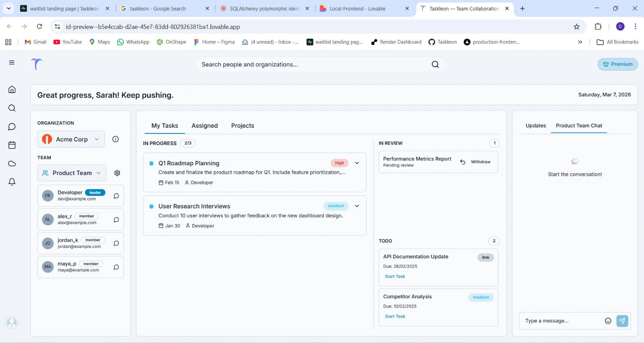Toggle status dot on User Research Interviews
The width and height of the screenshot is (644, 343).
tap(151, 206)
